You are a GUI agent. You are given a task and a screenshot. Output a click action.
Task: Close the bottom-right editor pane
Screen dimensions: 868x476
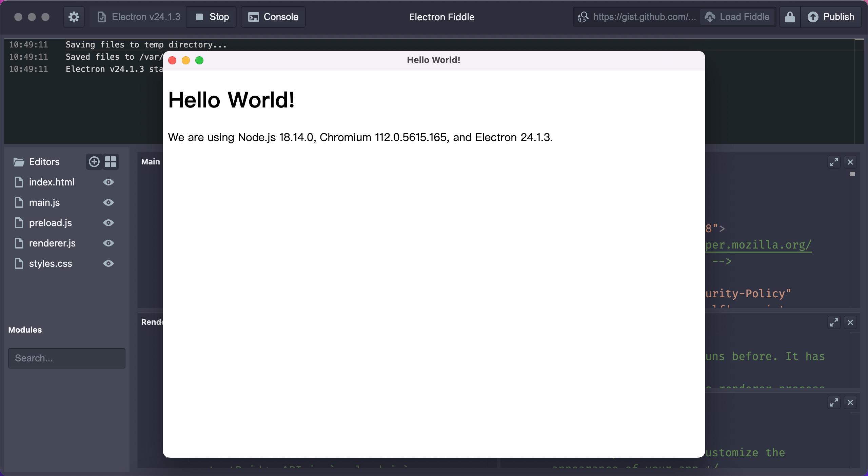(850, 402)
